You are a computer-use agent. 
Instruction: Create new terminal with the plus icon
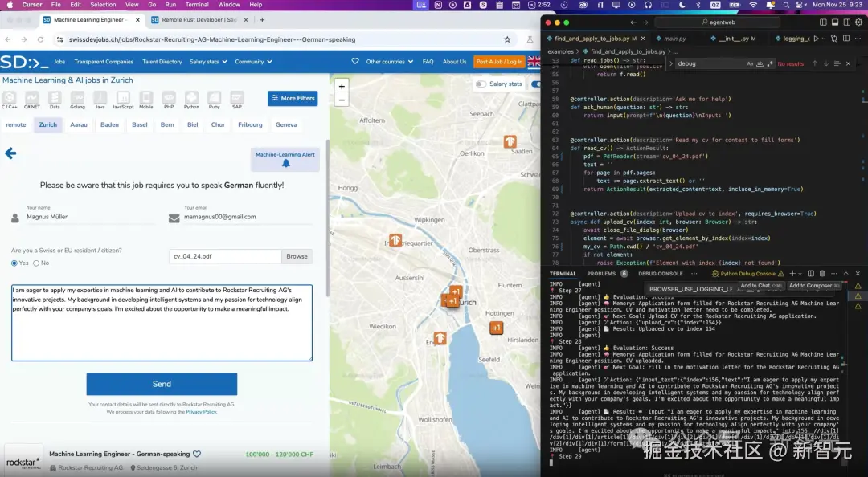point(792,273)
